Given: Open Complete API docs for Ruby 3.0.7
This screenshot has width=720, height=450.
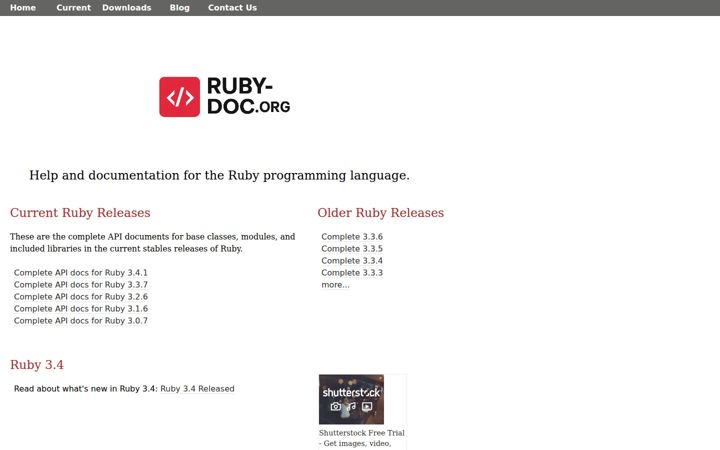Looking at the screenshot, I should pyautogui.click(x=81, y=321).
